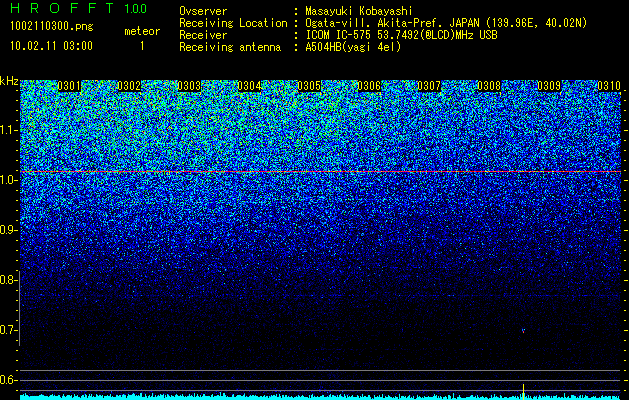This screenshot has width=629, height=400.
Task: Select the filename 1002110300.png
Action: point(51,27)
